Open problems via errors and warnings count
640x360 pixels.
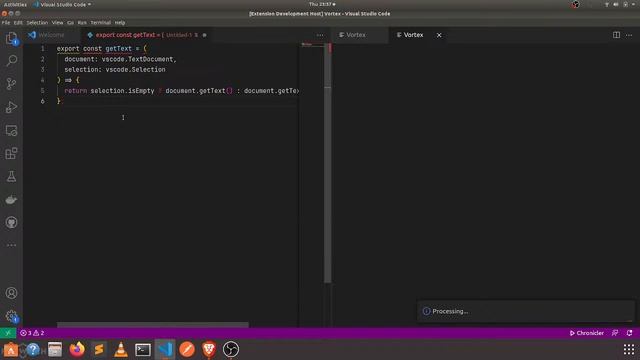pyautogui.click(x=32, y=333)
